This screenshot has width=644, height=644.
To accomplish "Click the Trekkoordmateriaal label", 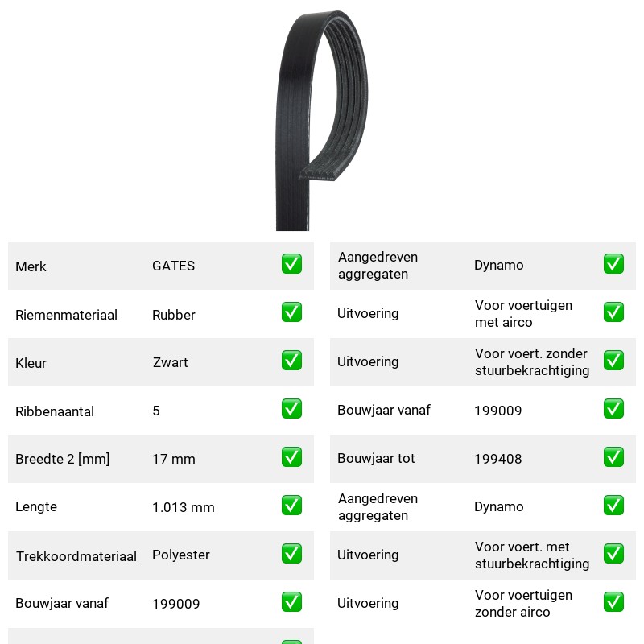I will [76, 556].
